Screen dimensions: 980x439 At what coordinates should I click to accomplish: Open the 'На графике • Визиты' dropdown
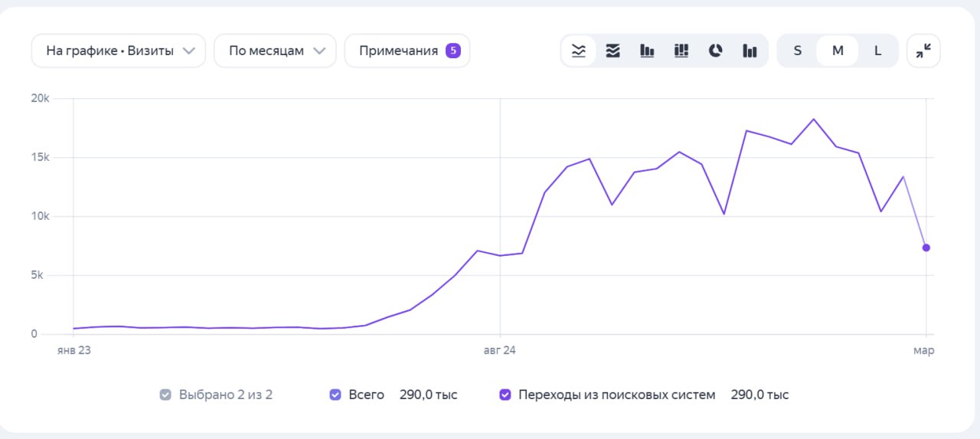pos(119,51)
